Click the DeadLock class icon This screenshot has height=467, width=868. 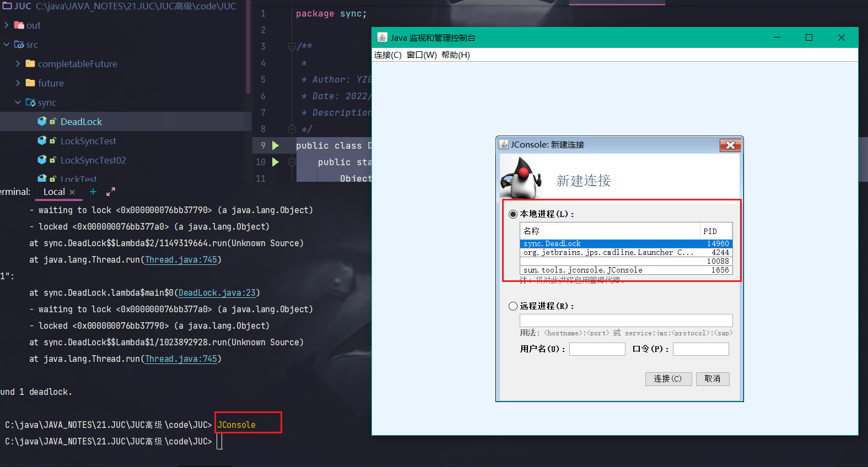click(42, 121)
